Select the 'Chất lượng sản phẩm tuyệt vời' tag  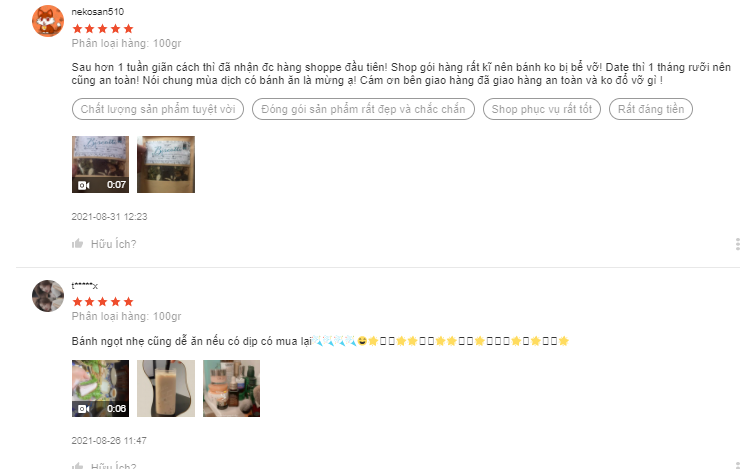[158, 109]
